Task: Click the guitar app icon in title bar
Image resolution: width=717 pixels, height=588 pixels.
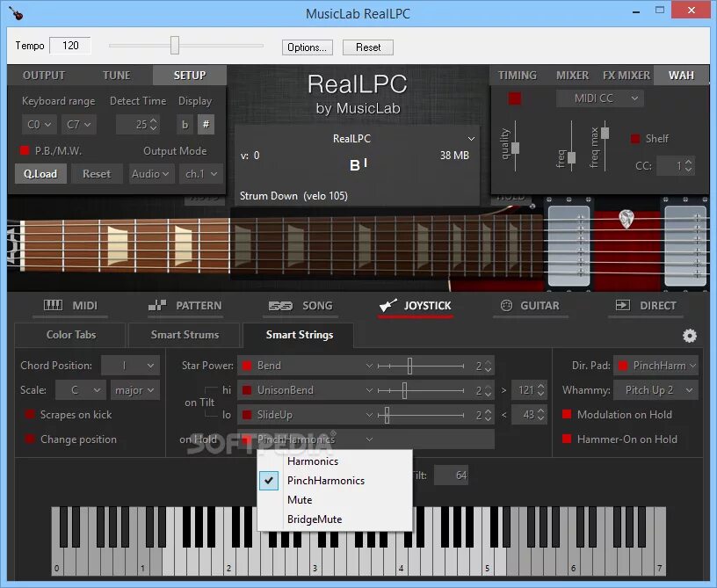Action: [x=16, y=13]
